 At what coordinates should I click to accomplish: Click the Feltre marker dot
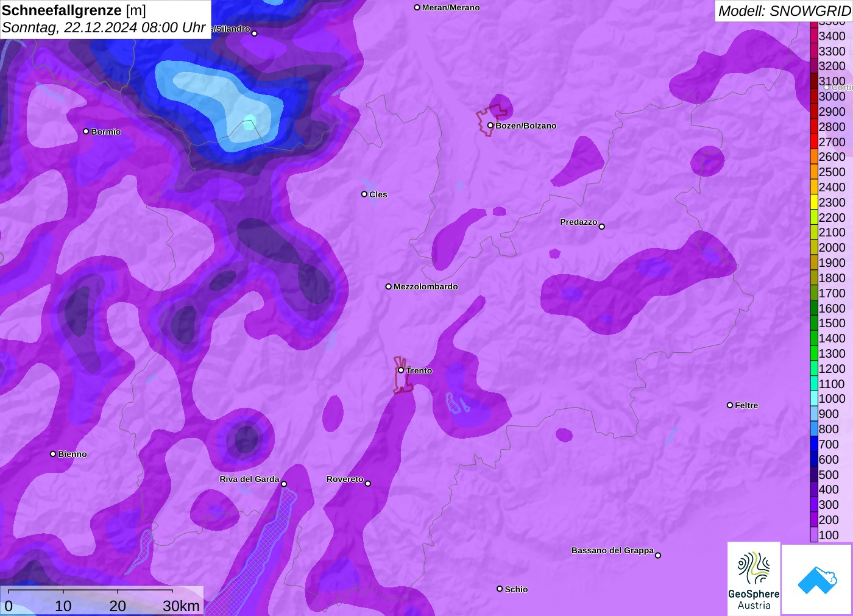click(729, 405)
